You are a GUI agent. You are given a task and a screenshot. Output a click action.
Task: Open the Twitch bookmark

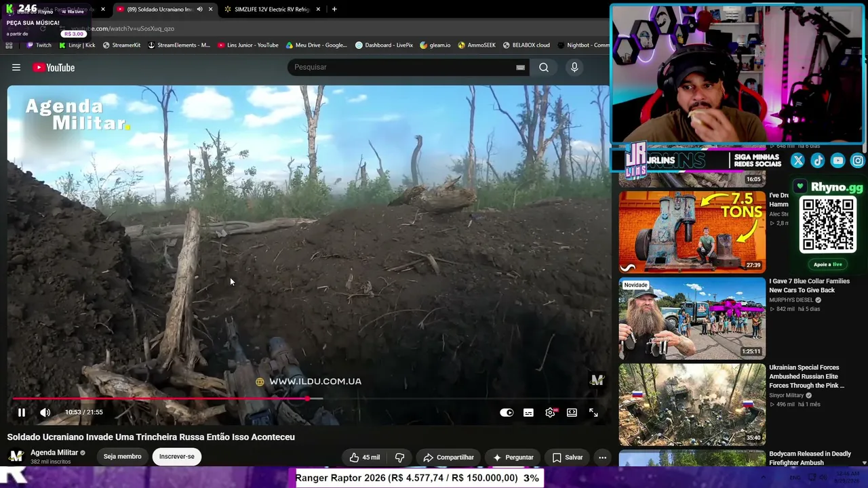[39, 45]
